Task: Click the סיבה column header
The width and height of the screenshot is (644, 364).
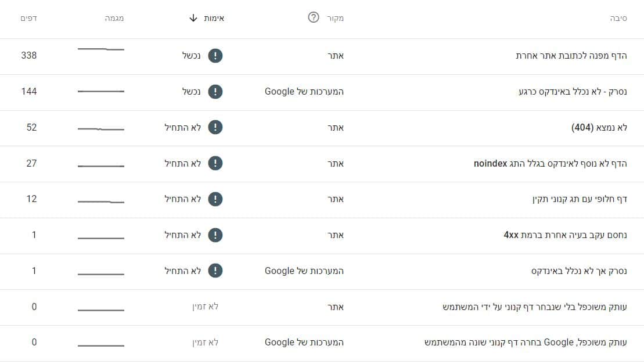Action: coord(618,18)
